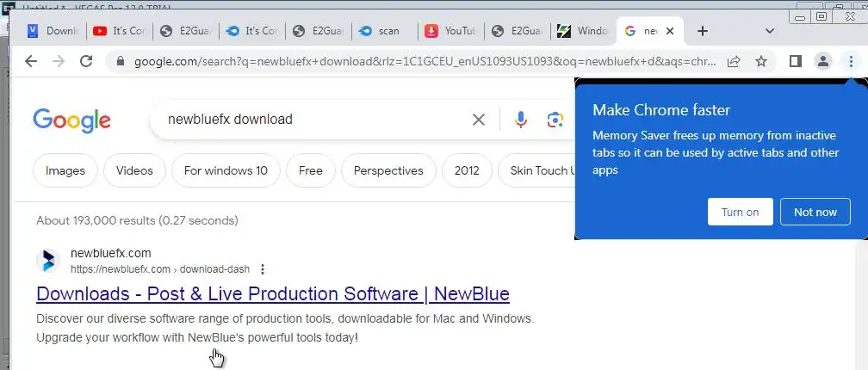
Task: Search by voice microphone icon
Action: pos(521,120)
